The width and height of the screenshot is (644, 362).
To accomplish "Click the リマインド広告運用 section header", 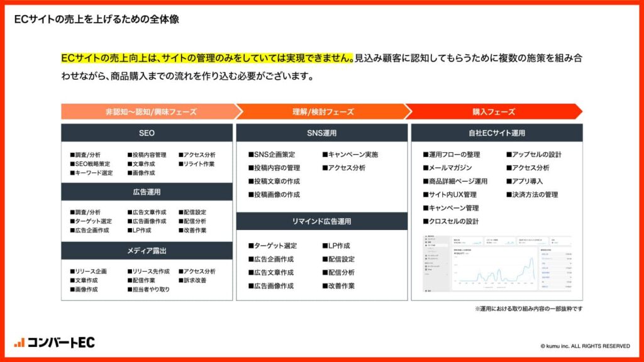I will tap(321, 221).
